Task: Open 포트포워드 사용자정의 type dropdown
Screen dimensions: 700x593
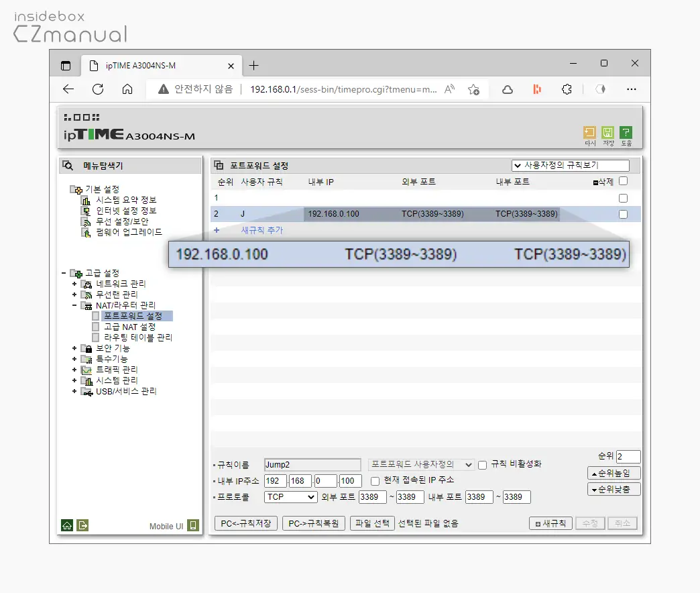Action: click(421, 464)
